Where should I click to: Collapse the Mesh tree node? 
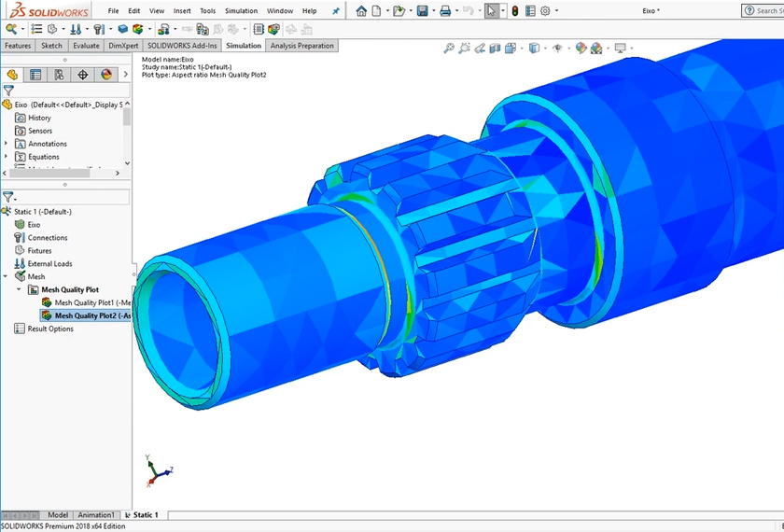coord(7,277)
